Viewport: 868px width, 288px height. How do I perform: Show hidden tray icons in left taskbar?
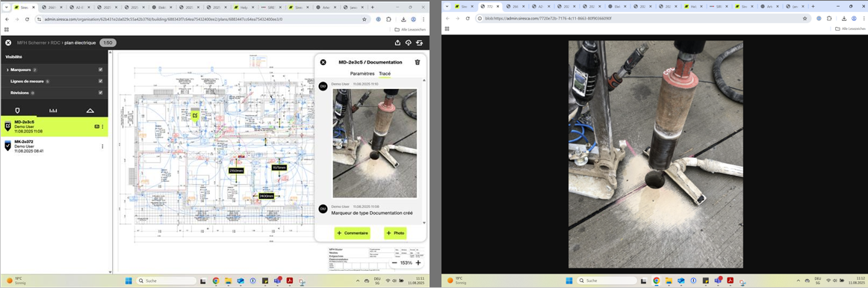click(x=357, y=281)
